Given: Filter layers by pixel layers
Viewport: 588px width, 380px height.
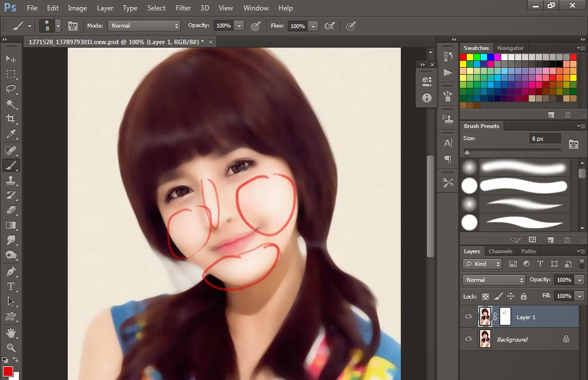Looking at the screenshot, I should click(513, 264).
